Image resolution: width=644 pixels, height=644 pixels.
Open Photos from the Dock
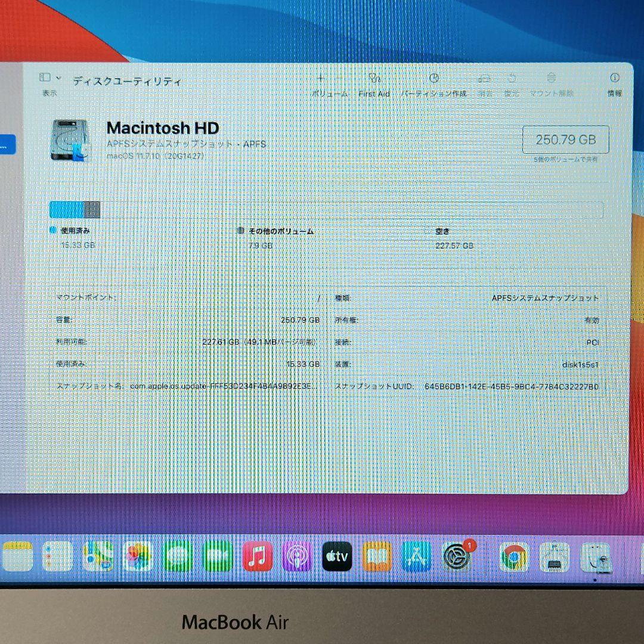(x=138, y=556)
